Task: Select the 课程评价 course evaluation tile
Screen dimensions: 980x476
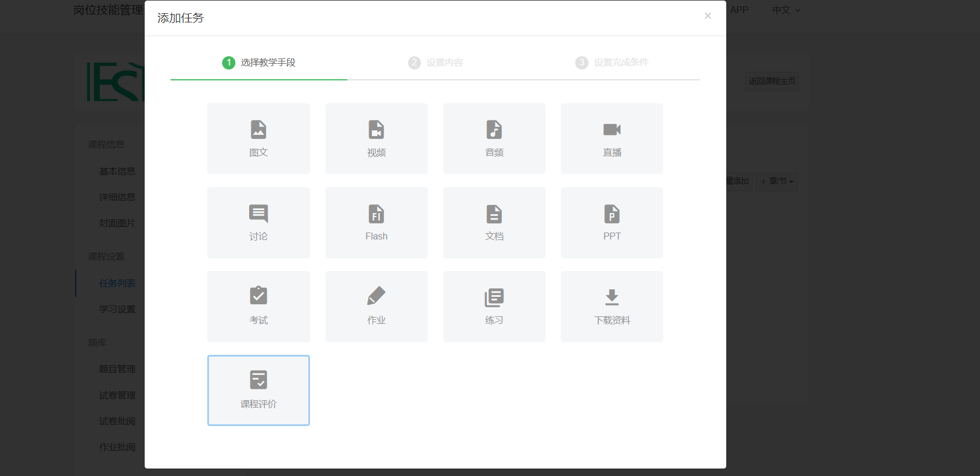Action: coord(258,390)
